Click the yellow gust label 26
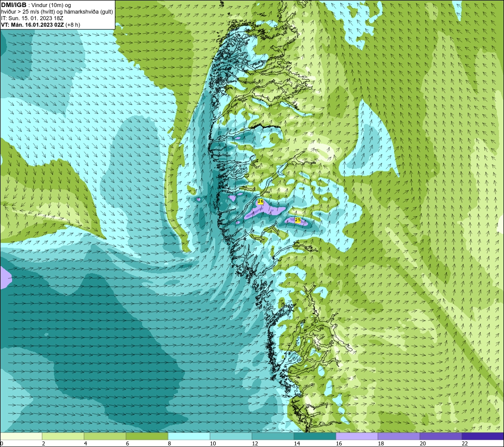Screen dimensions: 504x447 coord(261,202)
